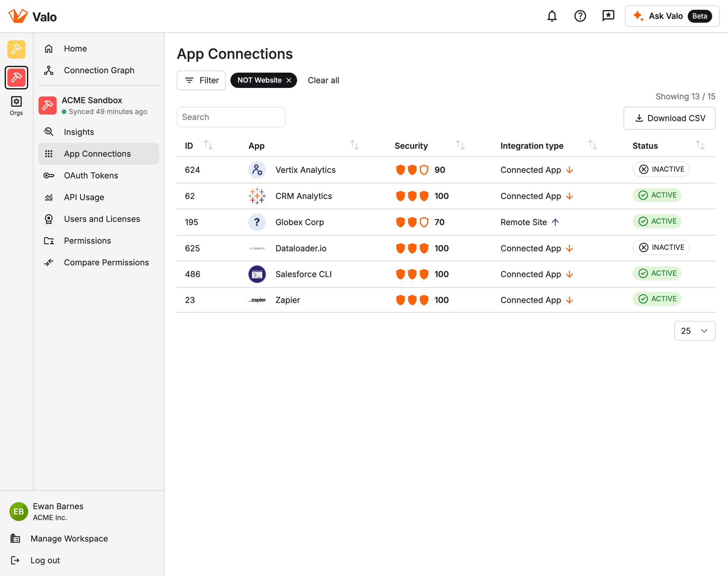Click Remote Site up arrow for Globex Corp
This screenshot has height=576, width=728.
pos(555,222)
